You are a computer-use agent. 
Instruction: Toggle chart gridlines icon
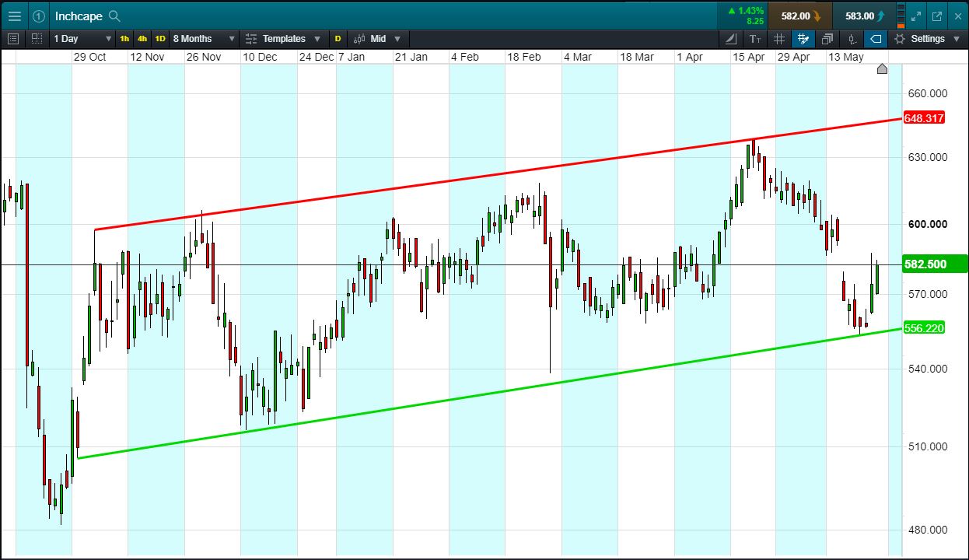click(779, 38)
